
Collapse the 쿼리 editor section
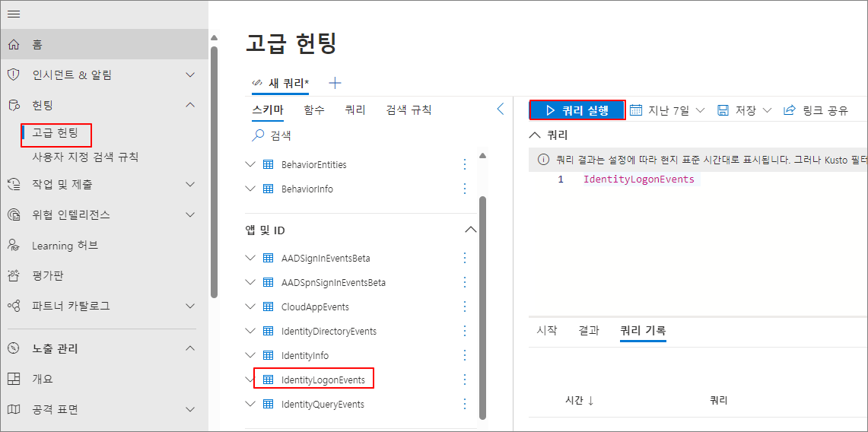tap(535, 135)
